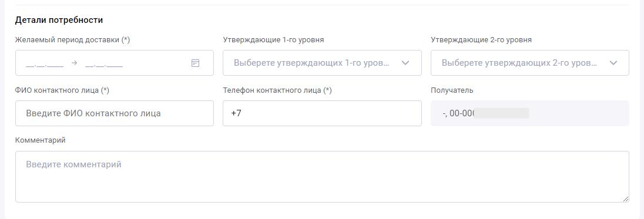Select the greyed-out Получатель value field
This screenshot has width=644, height=219.
[530, 113]
